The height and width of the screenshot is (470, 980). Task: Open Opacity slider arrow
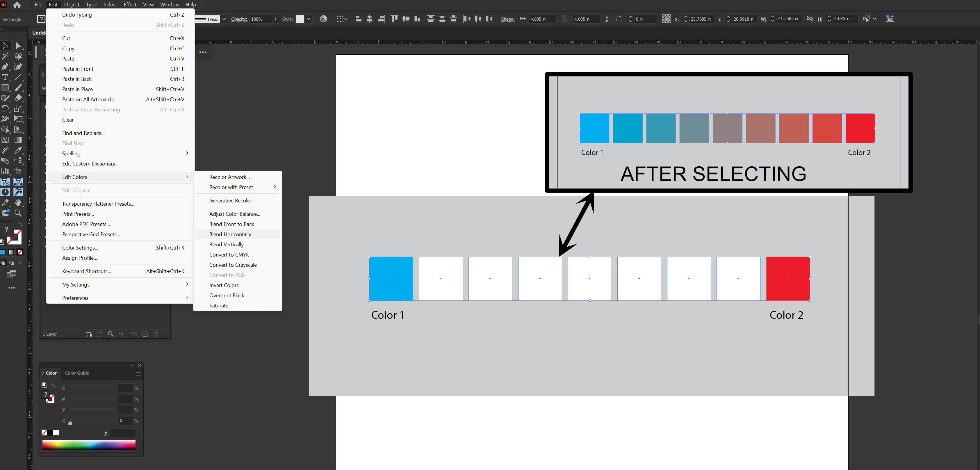pyautogui.click(x=275, y=19)
